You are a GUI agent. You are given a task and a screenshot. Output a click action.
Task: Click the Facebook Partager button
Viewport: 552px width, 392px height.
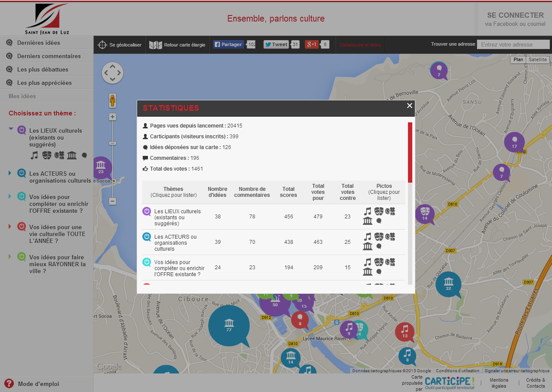[x=229, y=44]
